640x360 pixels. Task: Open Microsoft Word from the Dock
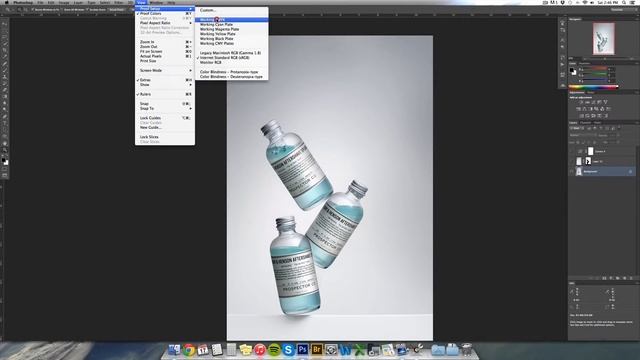pyautogui.click(x=345, y=349)
